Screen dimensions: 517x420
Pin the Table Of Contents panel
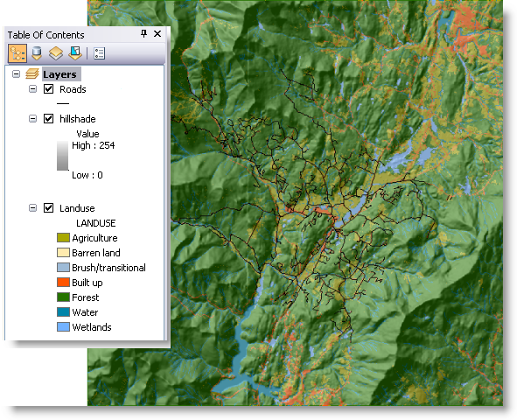tap(143, 33)
